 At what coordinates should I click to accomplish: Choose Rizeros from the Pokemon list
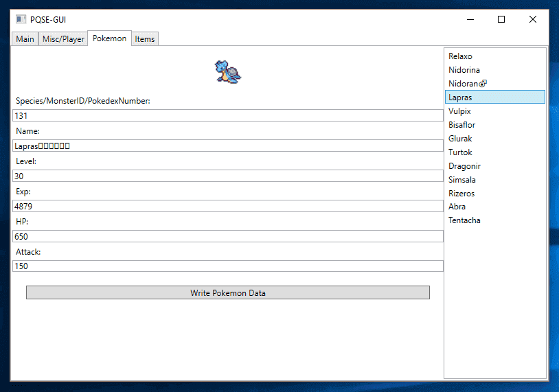[495, 194]
